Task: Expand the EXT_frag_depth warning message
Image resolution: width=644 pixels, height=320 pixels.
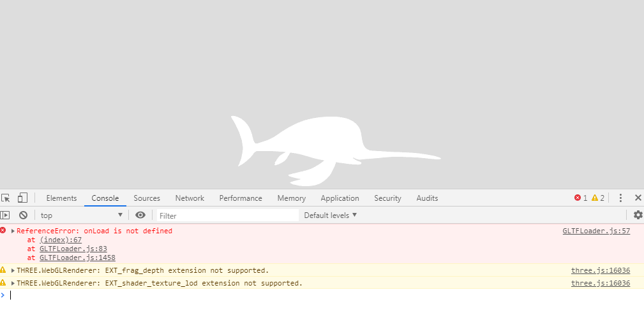Action: (x=13, y=270)
